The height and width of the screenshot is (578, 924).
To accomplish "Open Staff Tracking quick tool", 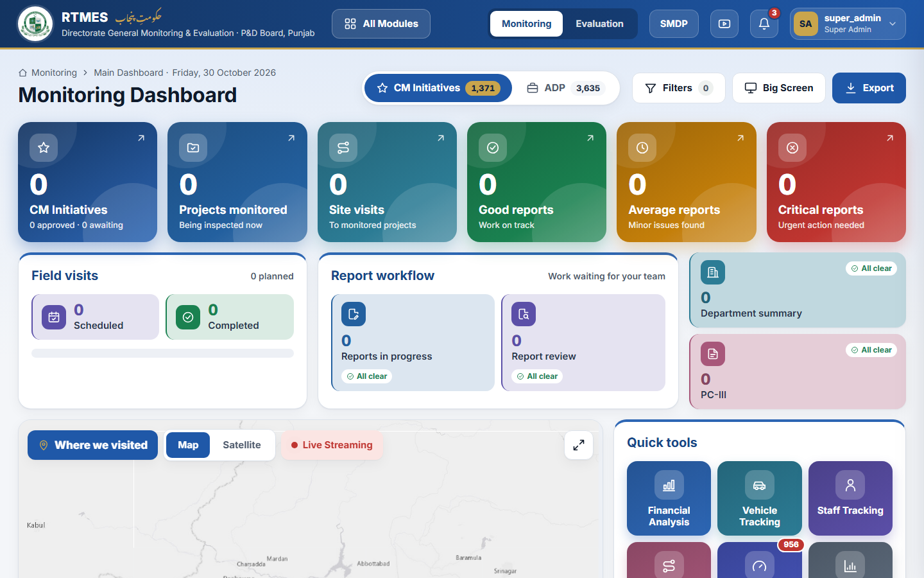I will click(850, 498).
